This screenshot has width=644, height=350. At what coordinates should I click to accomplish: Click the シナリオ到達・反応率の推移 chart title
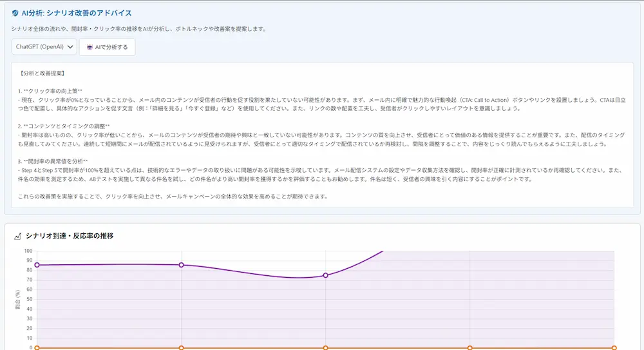pos(70,236)
